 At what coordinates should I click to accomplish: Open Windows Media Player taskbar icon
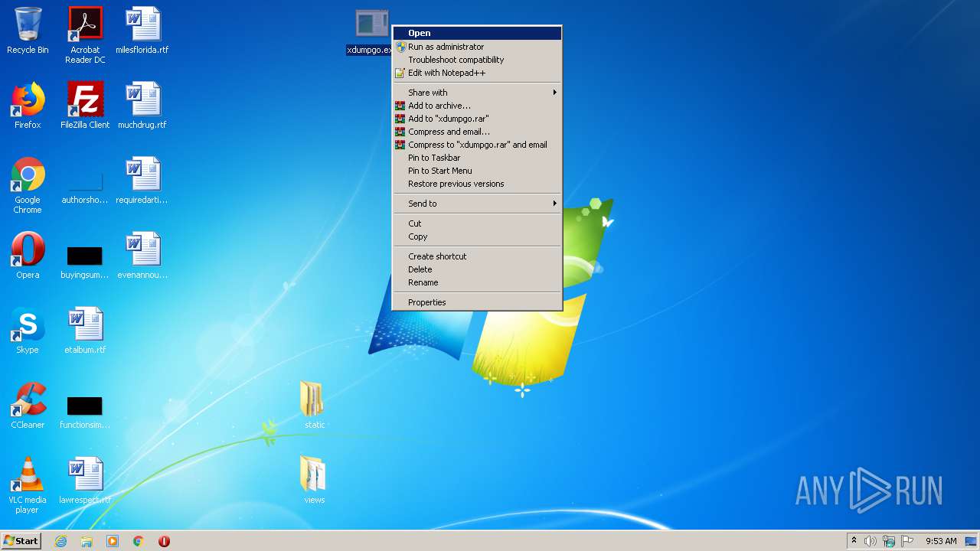pyautogui.click(x=113, y=541)
